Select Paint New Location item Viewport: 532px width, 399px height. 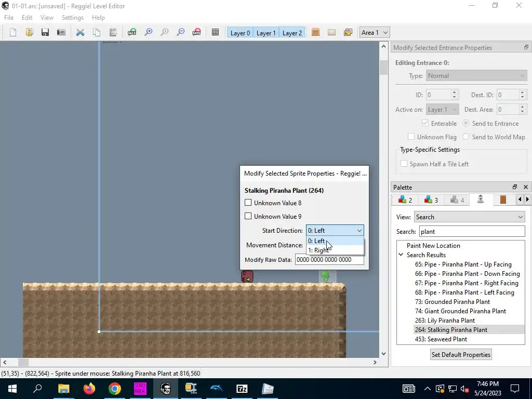(433, 245)
